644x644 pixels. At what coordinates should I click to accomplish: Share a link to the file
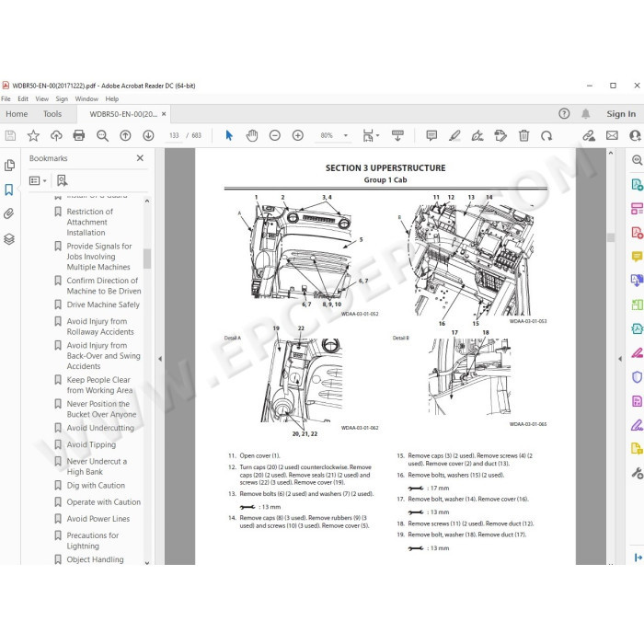[x=589, y=135]
